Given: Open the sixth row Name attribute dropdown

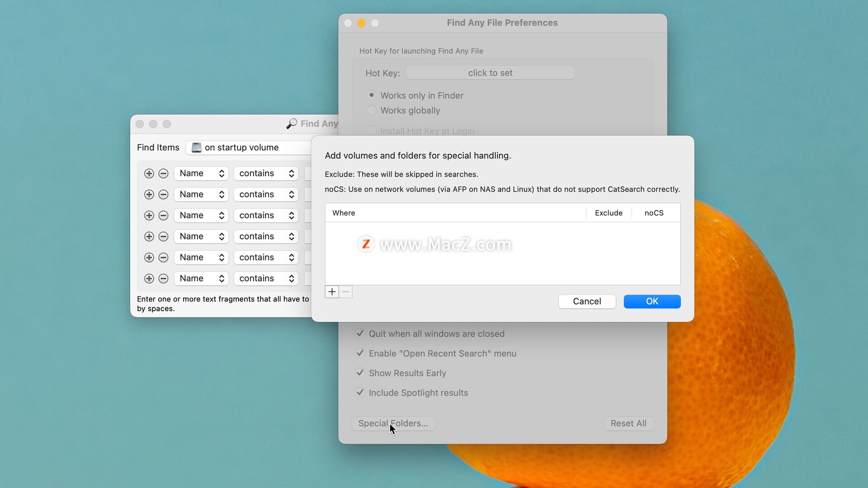Looking at the screenshot, I should [201, 278].
